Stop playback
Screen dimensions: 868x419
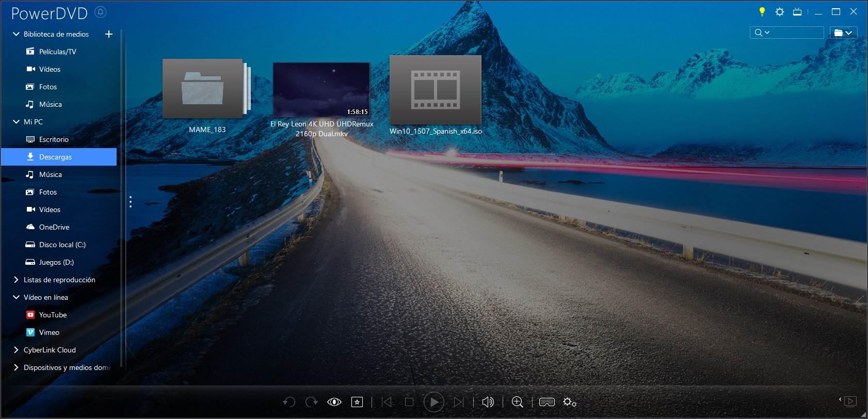tap(409, 402)
